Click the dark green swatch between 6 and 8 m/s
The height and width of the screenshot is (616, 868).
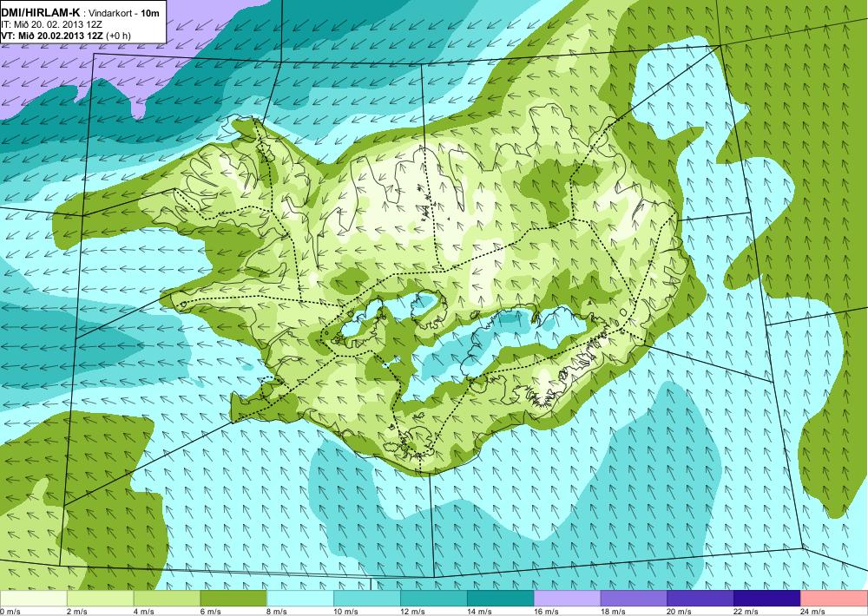pos(233,599)
